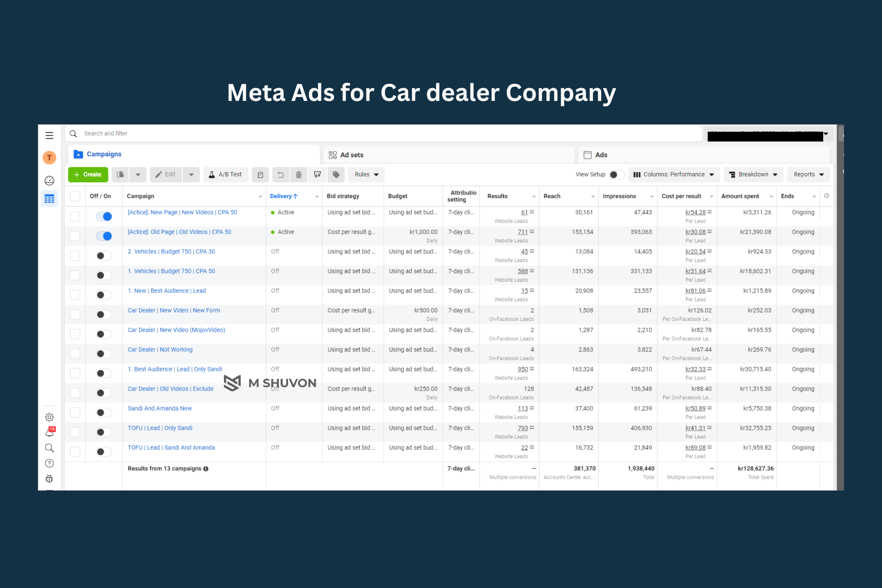Sort by Cost per result header

681,196
